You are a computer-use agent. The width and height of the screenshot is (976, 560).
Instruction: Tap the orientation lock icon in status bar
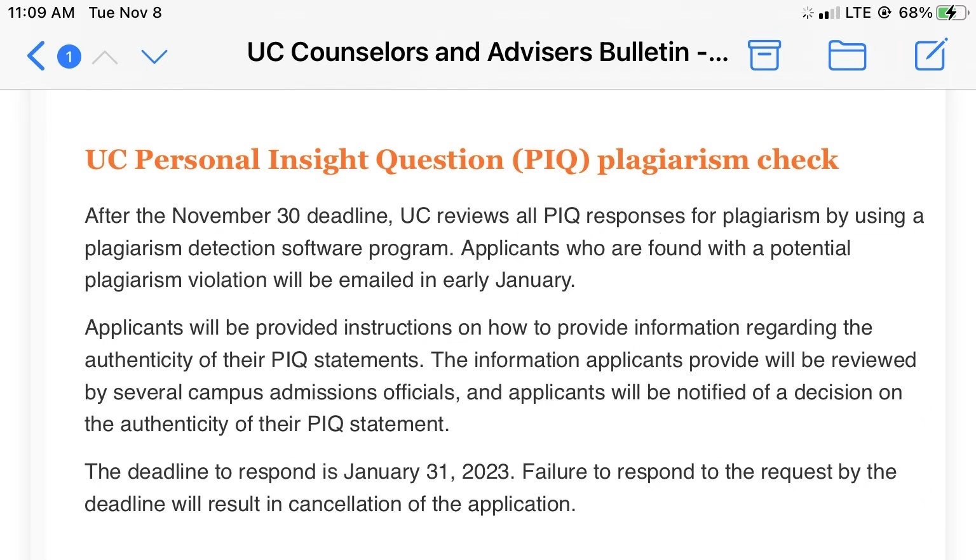tap(883, 12)
